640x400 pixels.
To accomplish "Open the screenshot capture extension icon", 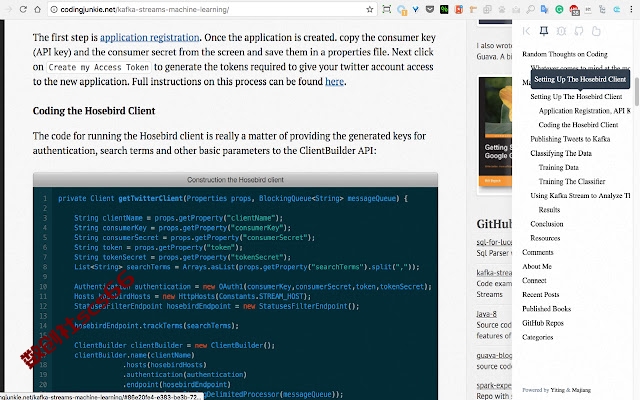I will [386, 9].
